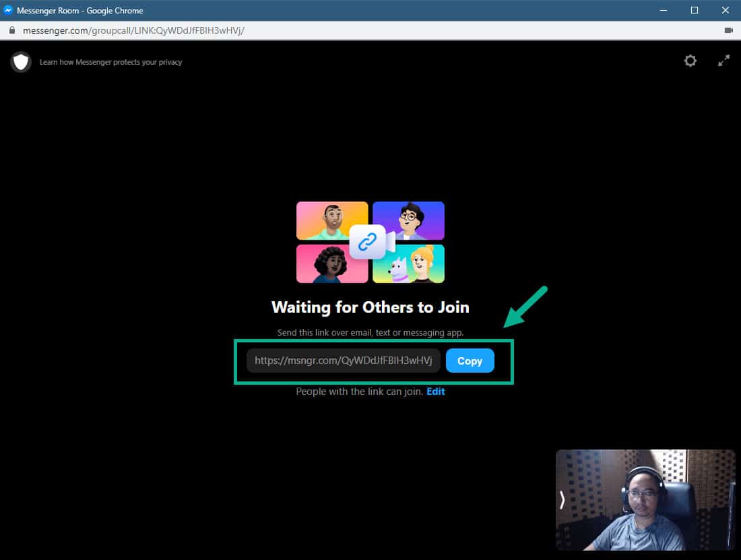This screenshot has height=560, width=741.
Task: Minimize the Messenger Room window
Action: pos(664,10)
